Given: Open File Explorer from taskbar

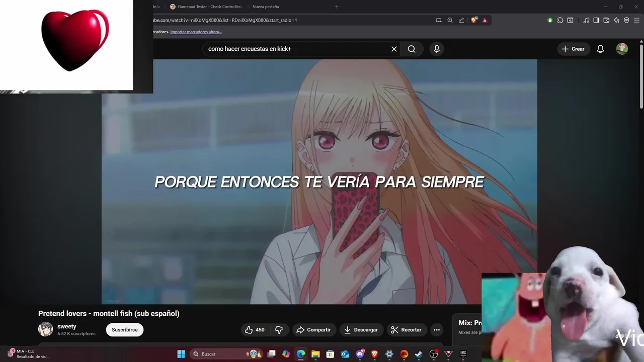Looking at the screenshot, I should pyautogui.click(x=315, y=354).
